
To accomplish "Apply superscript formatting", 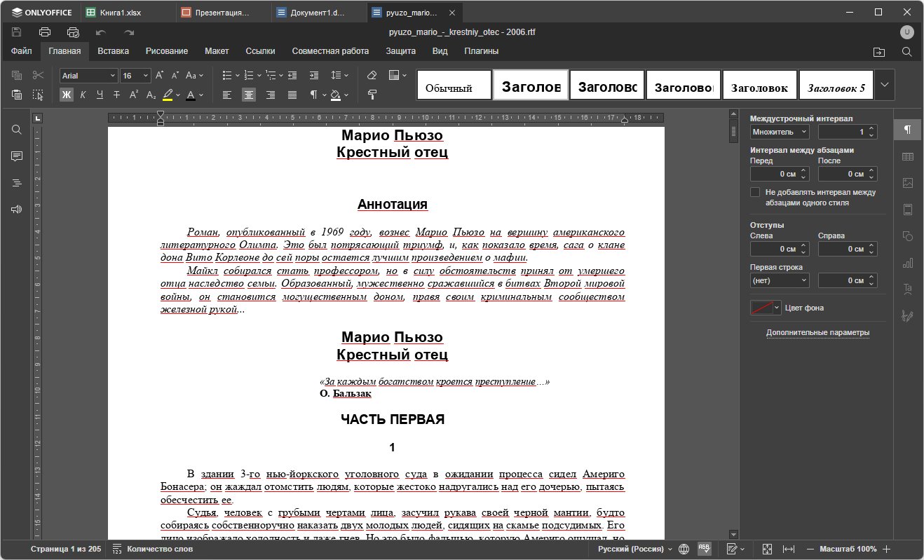I will 134,95.
